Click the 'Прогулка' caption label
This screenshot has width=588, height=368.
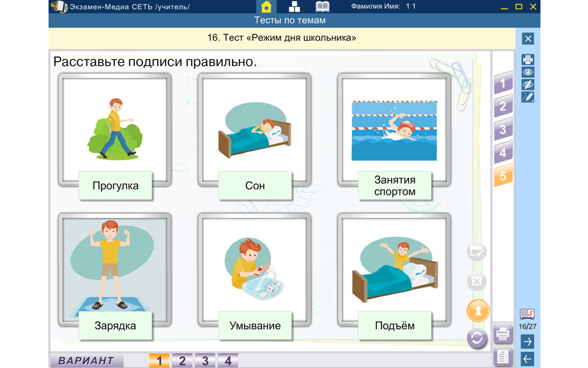(116, 185)
